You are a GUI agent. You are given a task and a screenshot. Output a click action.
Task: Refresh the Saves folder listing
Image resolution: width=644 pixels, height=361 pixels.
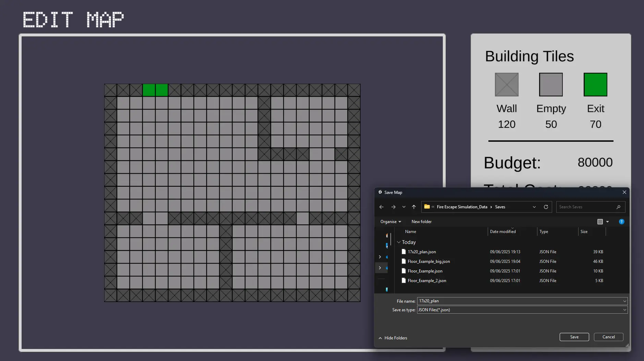click(x=546, y=207)
